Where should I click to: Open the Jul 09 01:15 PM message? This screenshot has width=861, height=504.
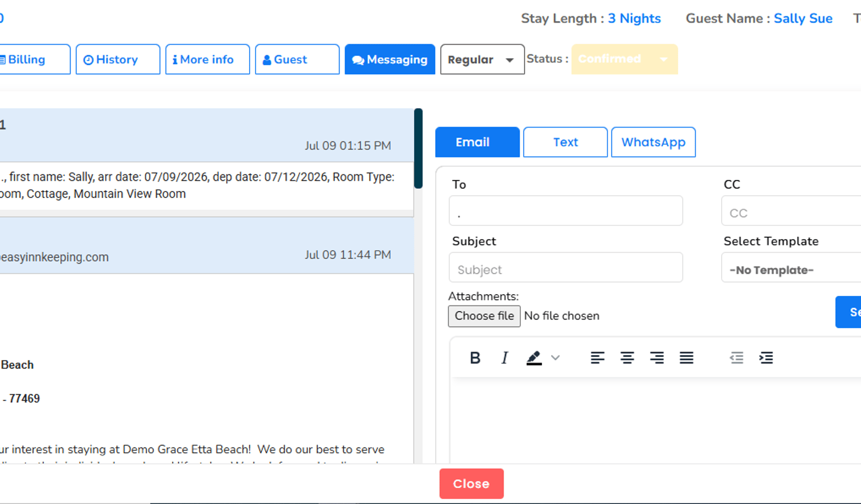pyautogui.click(x=206, y=135)
